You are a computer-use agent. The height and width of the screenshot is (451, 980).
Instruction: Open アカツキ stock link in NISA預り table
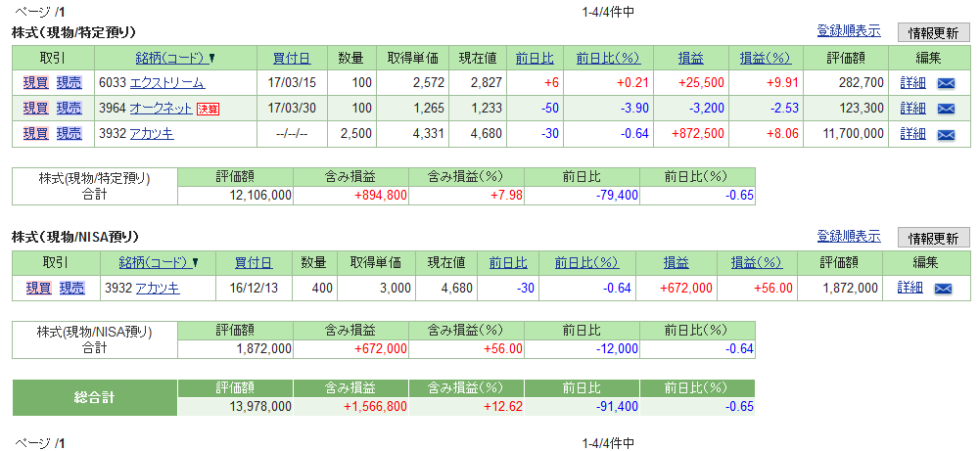(x=161, y=289)
